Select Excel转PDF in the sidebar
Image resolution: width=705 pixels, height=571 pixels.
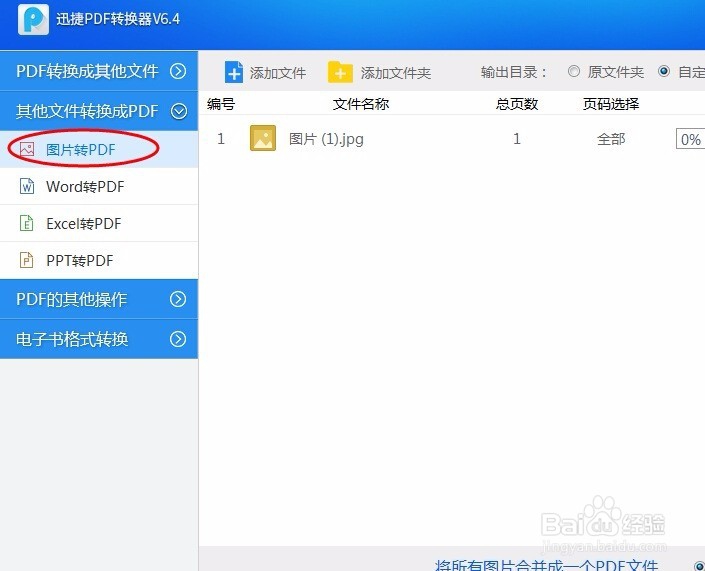tap(99, 223)
